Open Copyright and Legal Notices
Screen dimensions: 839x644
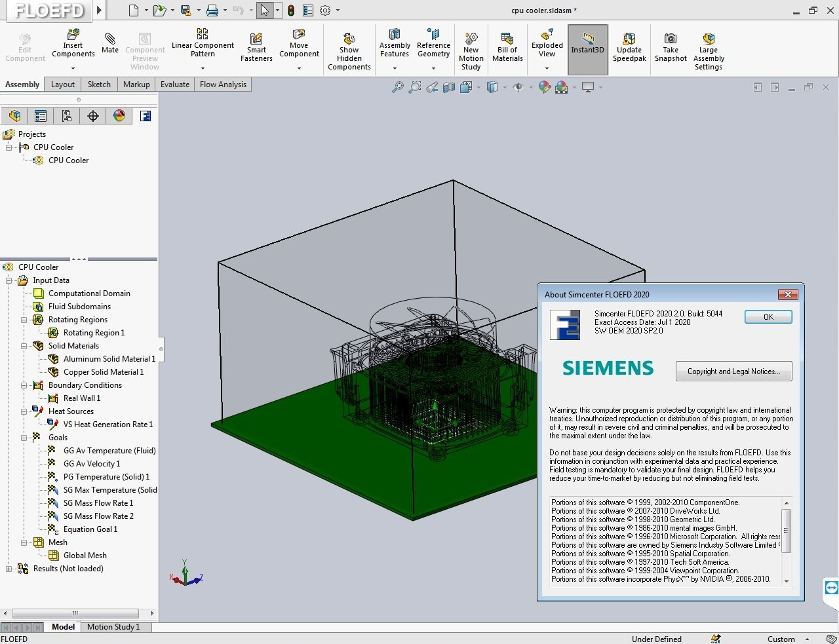coord(733,371)
